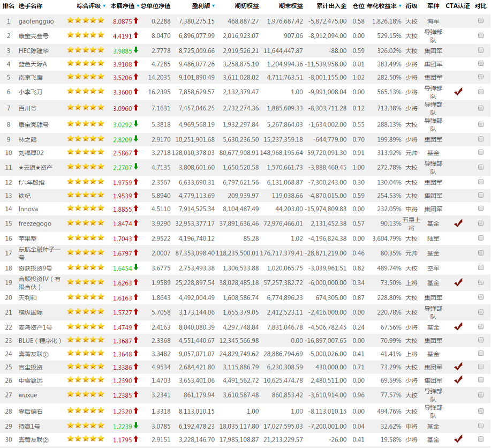Tick the compare checkbox for 南京飞鹰
This screenshot has width=491, height=448.
(x=481, y=77)
